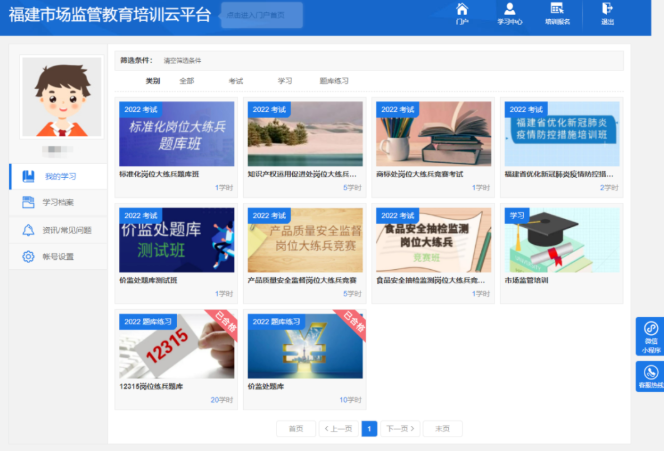The image size is (664, 455).
Task: Open 培训报名 registration icon
Action: click(558, 13)
